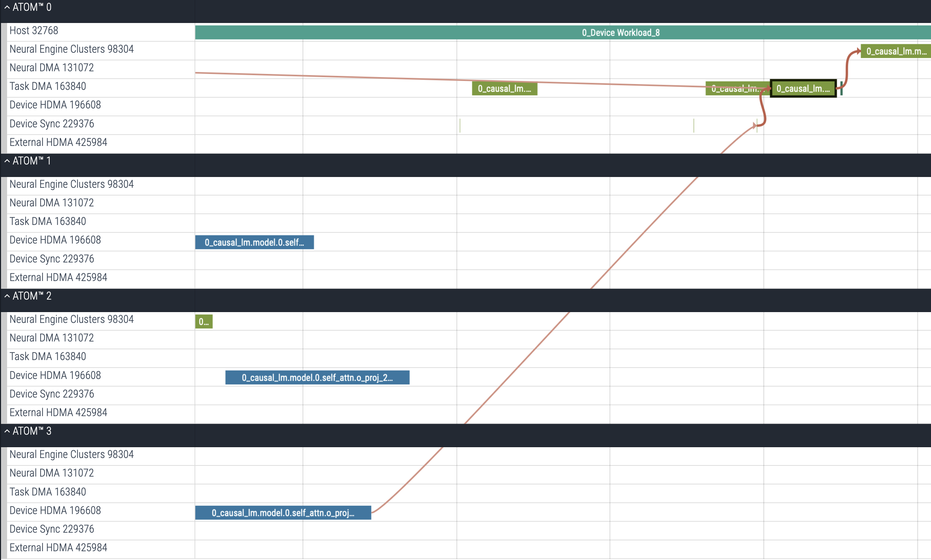Click ATOM 1 Device HDMA self_attn block
This screenshot has height=560, width=931.
[254, 242]
